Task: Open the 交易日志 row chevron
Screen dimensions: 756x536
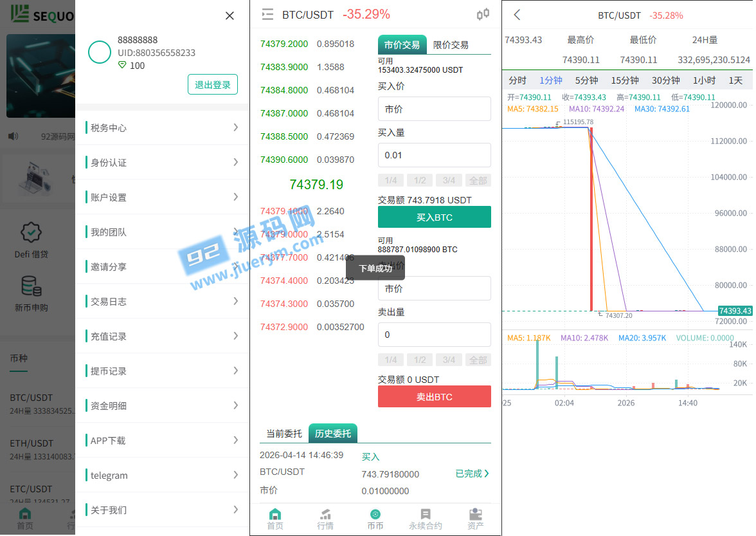Action: click(236, 301)
